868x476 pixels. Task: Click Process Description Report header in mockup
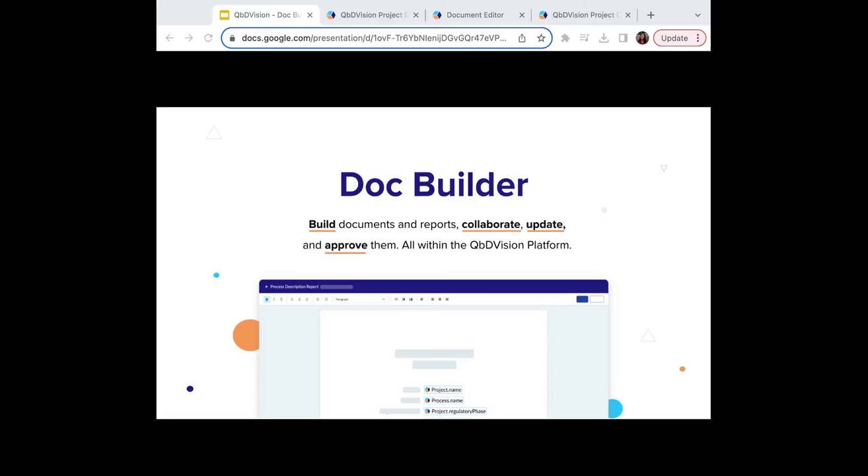294,287
